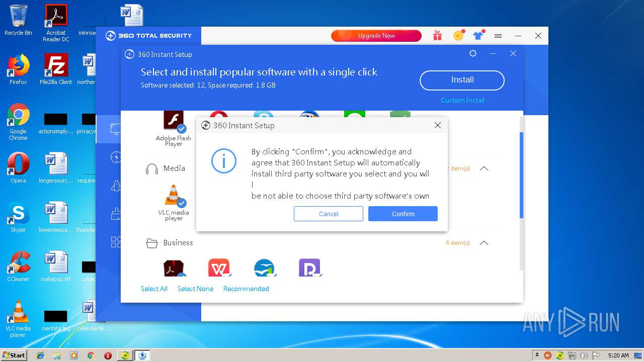Open menhits.jpg desktop file
644x362 pixels.
56,320
